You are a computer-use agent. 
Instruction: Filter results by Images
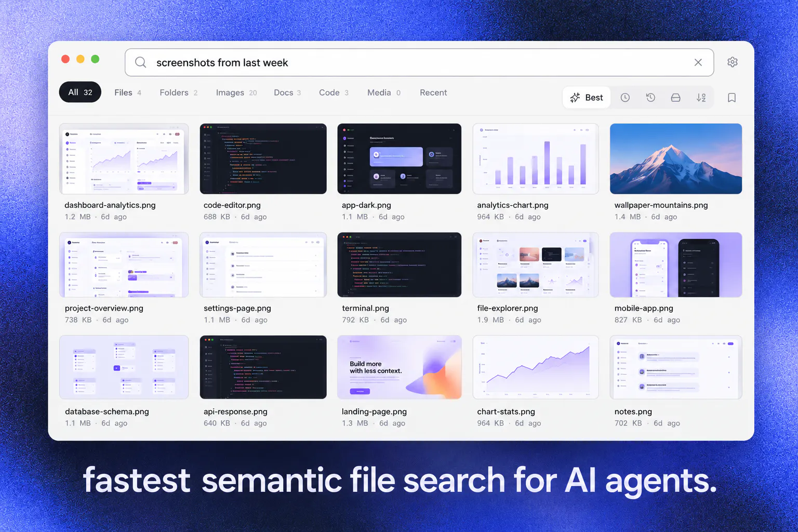[x=236, y=92]
